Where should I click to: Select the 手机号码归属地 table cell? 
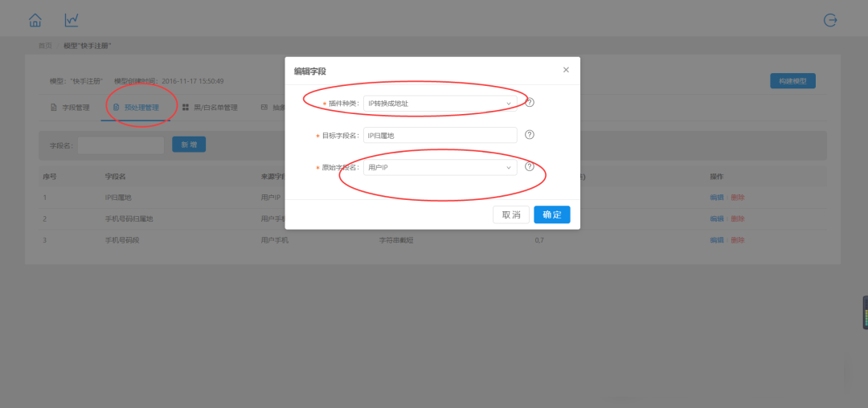tap(129, 218)
